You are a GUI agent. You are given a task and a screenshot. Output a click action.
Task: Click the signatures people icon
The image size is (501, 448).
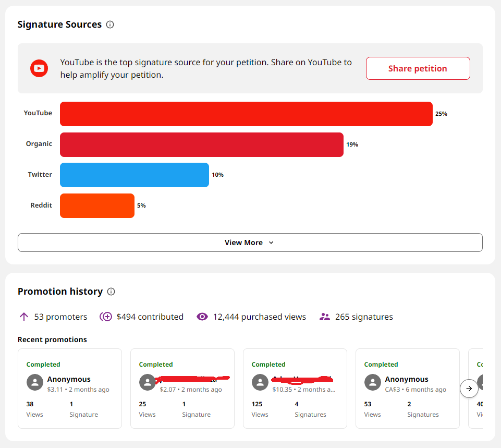tap(325, 317)
